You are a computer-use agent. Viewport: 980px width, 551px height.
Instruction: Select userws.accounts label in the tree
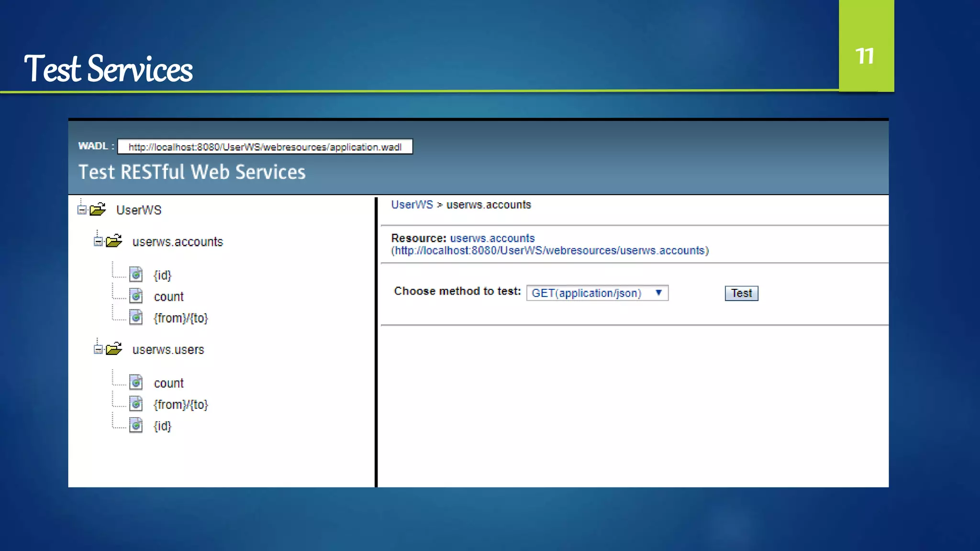point(178,242)
